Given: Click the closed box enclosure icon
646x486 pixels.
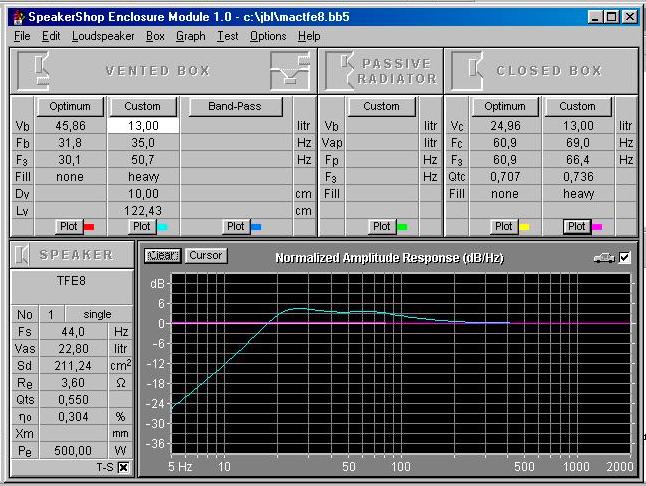Looking at the screenshot, I should click(x=468, y=70).
